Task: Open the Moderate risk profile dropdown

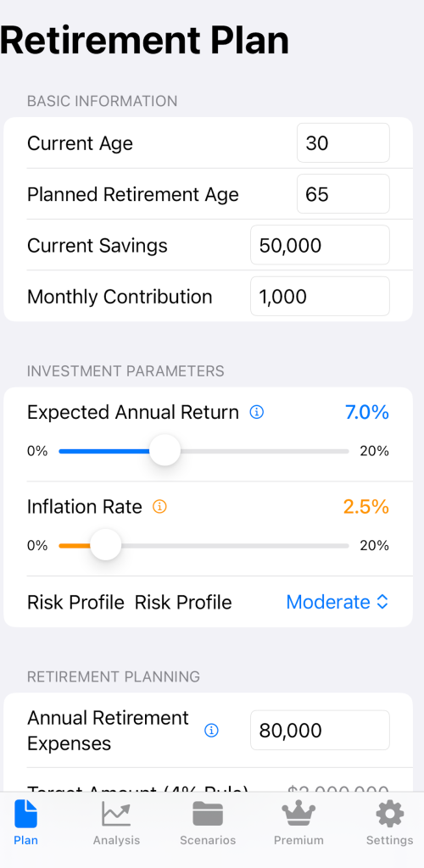Action: pos(338,602)
